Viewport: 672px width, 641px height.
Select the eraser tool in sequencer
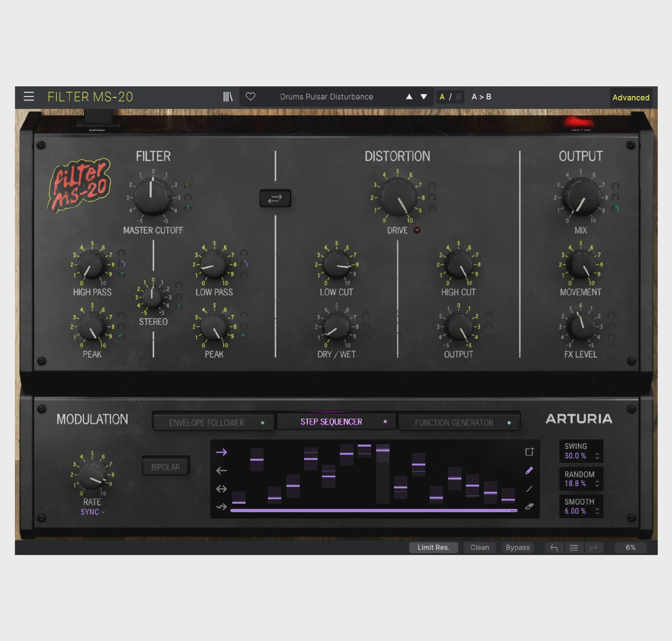tap(529, 506)
